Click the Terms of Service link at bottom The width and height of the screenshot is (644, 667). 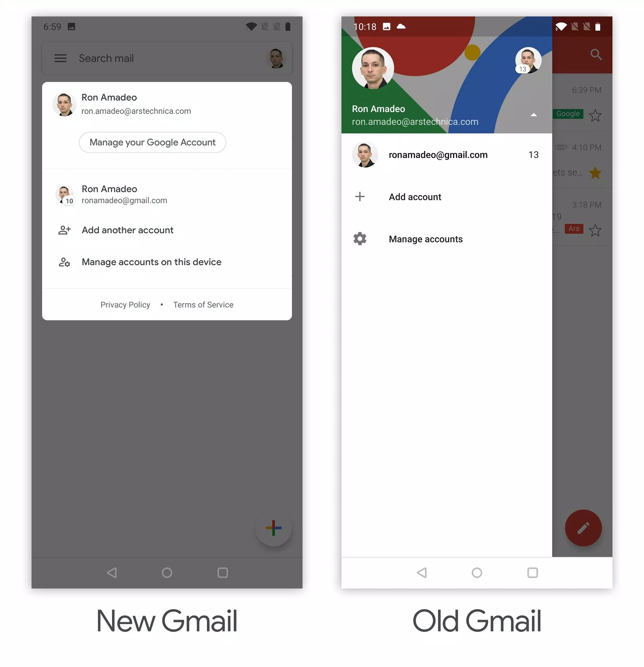click(x=203, y=304)
